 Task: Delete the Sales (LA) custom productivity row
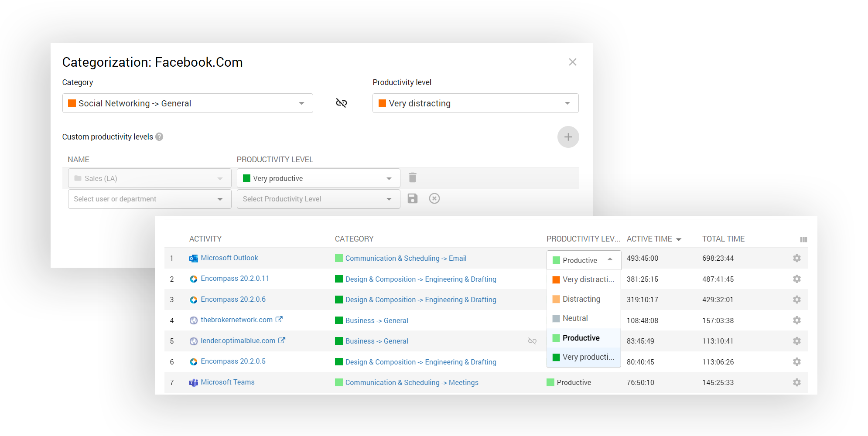click(x=412, y=177)
